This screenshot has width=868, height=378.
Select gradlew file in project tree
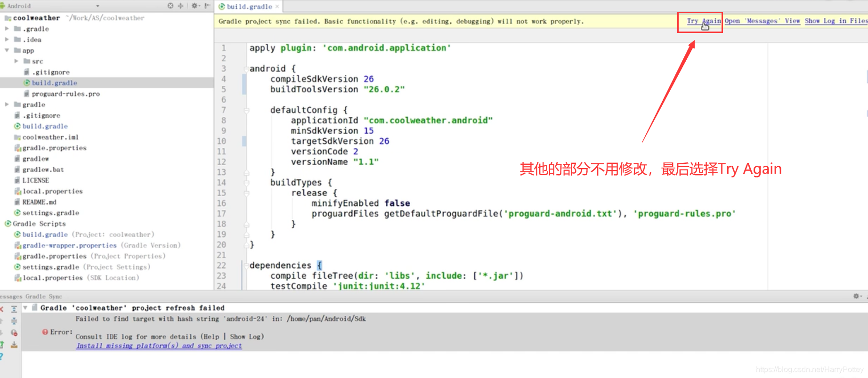pos(35,159)
